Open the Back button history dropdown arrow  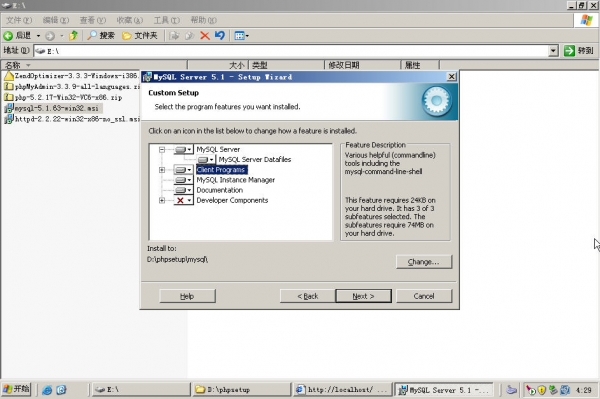tap(38, 36)
